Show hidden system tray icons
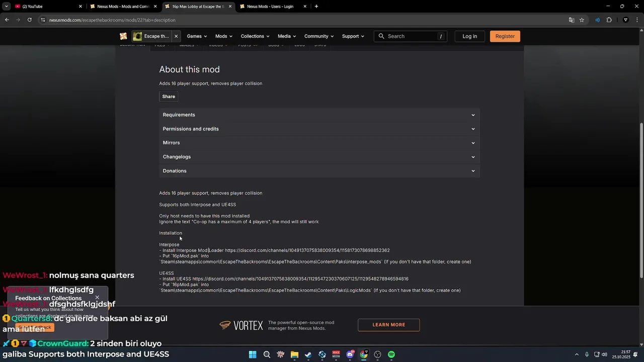 pyautogui.click(x=577, y=354)
